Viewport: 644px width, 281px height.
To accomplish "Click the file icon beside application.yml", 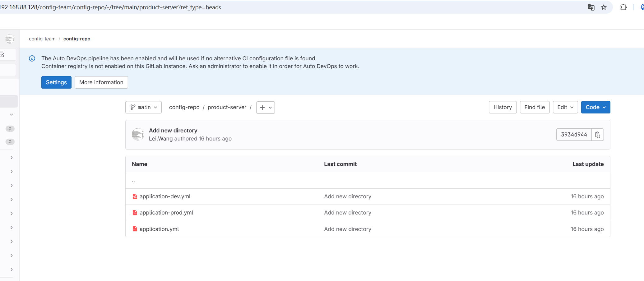I will click(x=135, y=229).
